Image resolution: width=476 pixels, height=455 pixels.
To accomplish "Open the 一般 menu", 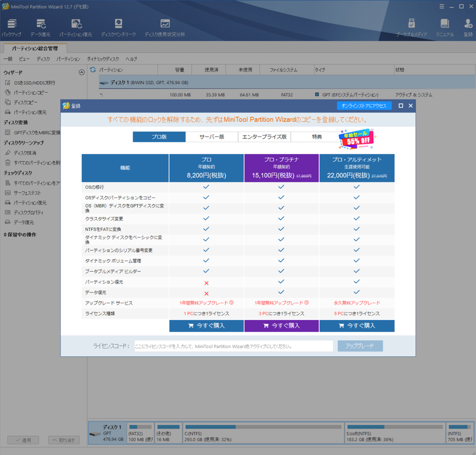I will 8,59.
